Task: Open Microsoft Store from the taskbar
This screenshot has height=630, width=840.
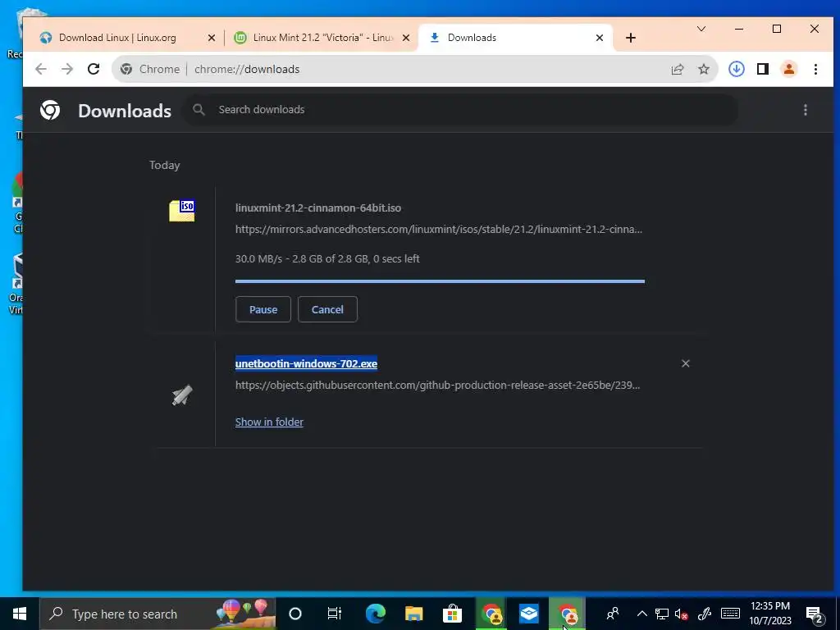Action: click(452, 614)
